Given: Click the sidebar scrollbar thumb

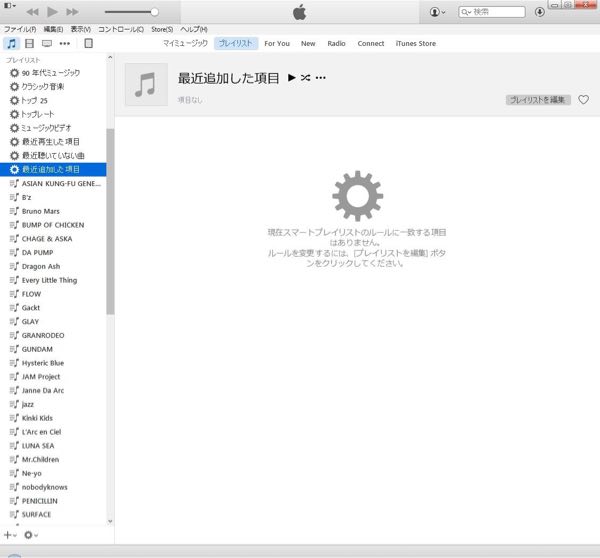Looking at the screenshot, I should pyautogui.click(x=110, y=221).
